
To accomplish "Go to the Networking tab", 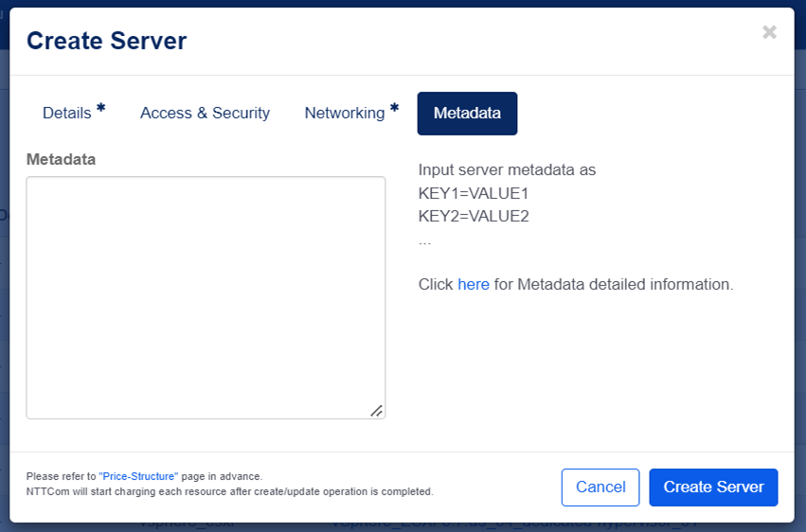I will coord(345,114).
